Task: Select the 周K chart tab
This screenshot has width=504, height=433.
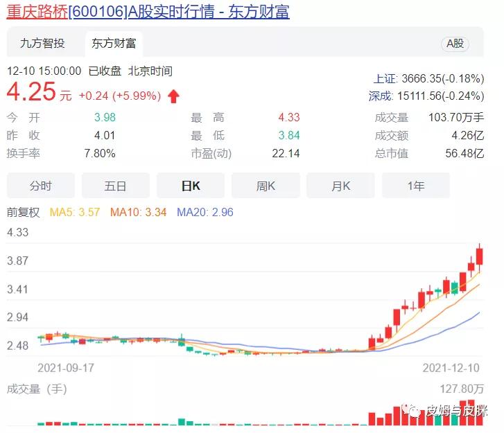Action: point(266,186)
